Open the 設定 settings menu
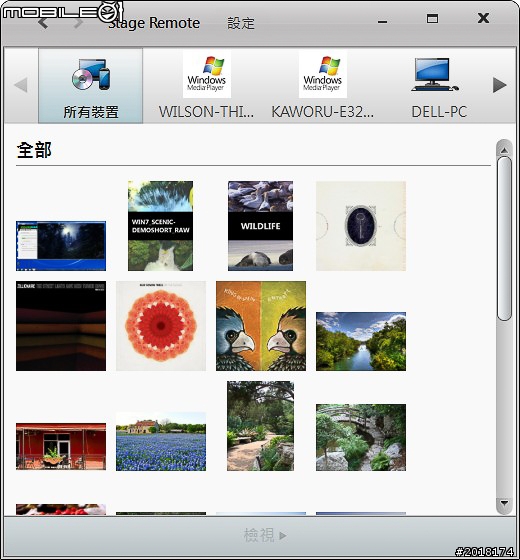The height and width of the screenshot is (560, 520). coord(241,24)
